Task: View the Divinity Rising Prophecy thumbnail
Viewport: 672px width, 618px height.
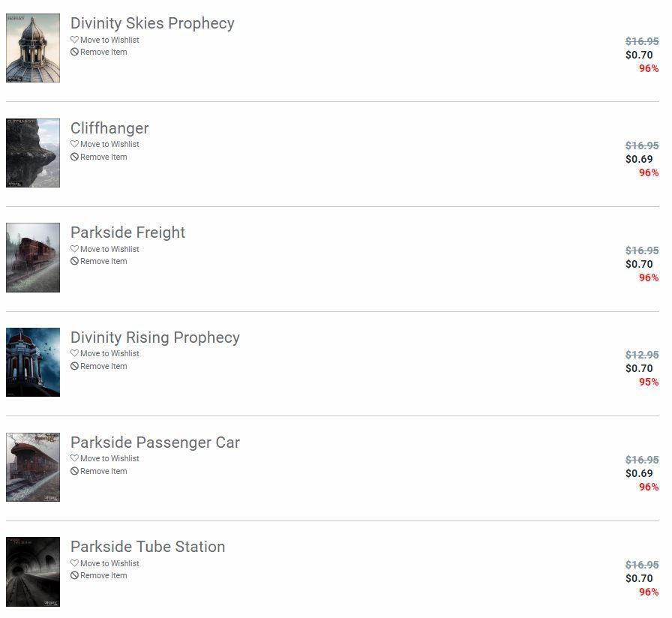Action: [x=33, y=361]
